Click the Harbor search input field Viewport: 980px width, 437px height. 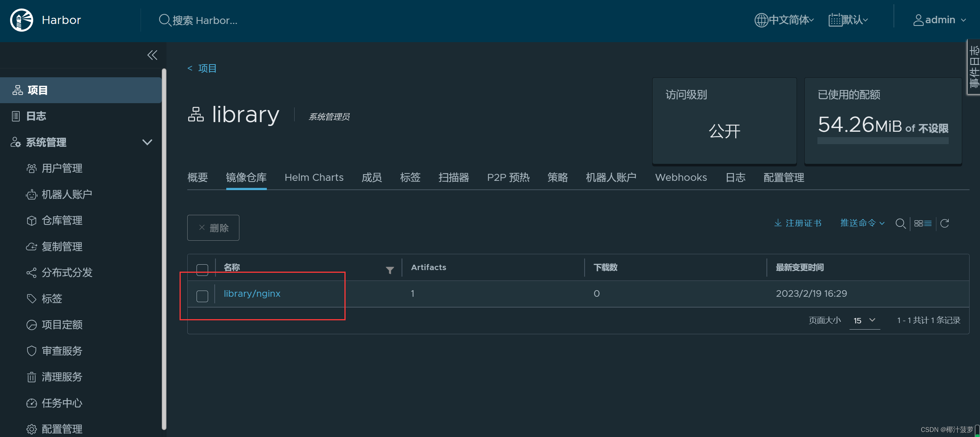205,20
